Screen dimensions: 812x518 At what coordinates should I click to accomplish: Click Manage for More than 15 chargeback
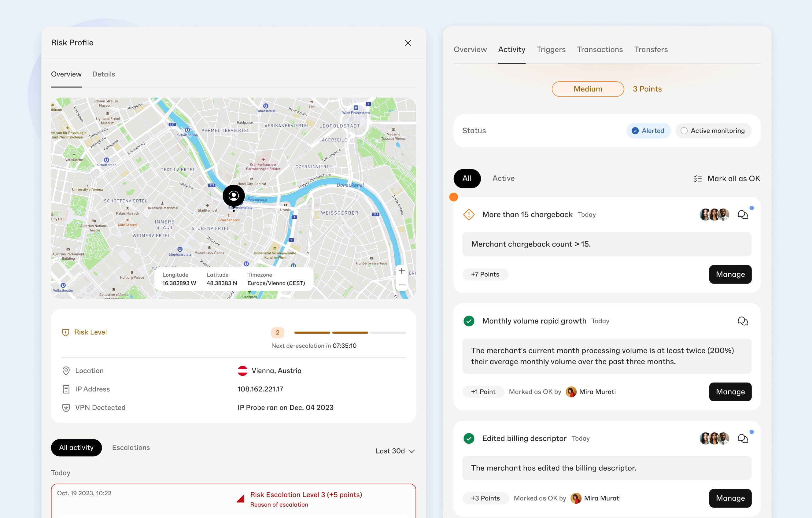(730, 274)
